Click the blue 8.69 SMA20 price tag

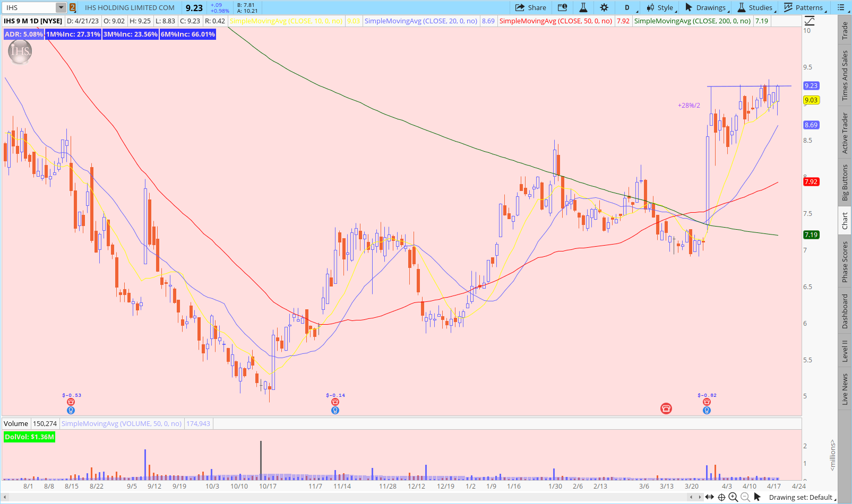(811, 125)
